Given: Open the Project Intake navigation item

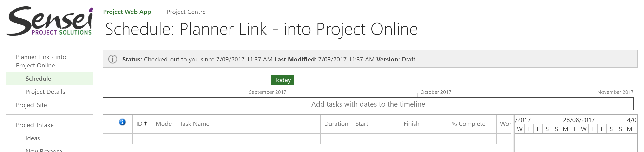Looking at the screenshot, I should [35, 125].
